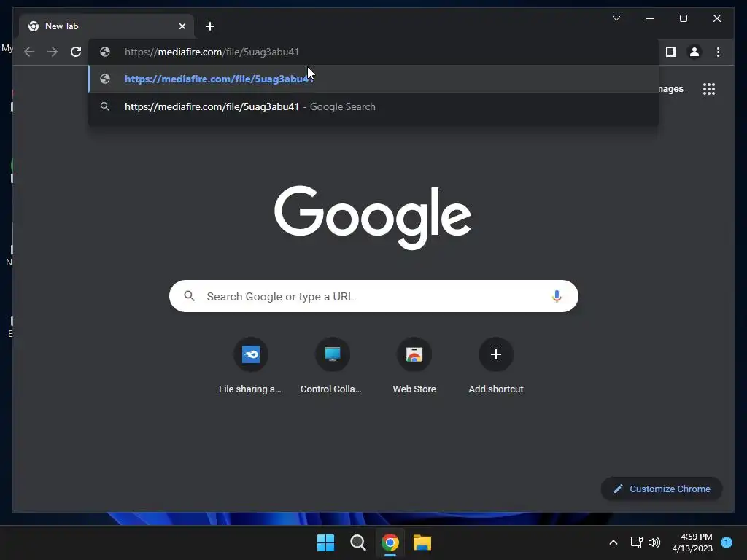Click the Search Google or type a URL box
The width and height of the screenshot is (747, 560).
click(x=373, y=296)
